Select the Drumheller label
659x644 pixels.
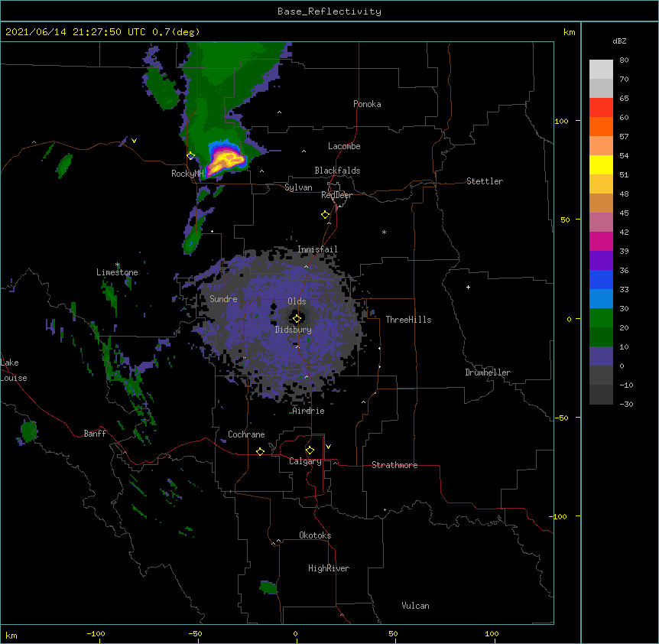point(488,372)
